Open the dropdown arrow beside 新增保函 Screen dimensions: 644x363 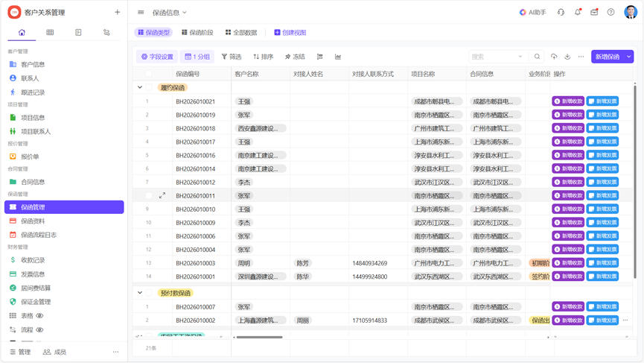(629, 57)
